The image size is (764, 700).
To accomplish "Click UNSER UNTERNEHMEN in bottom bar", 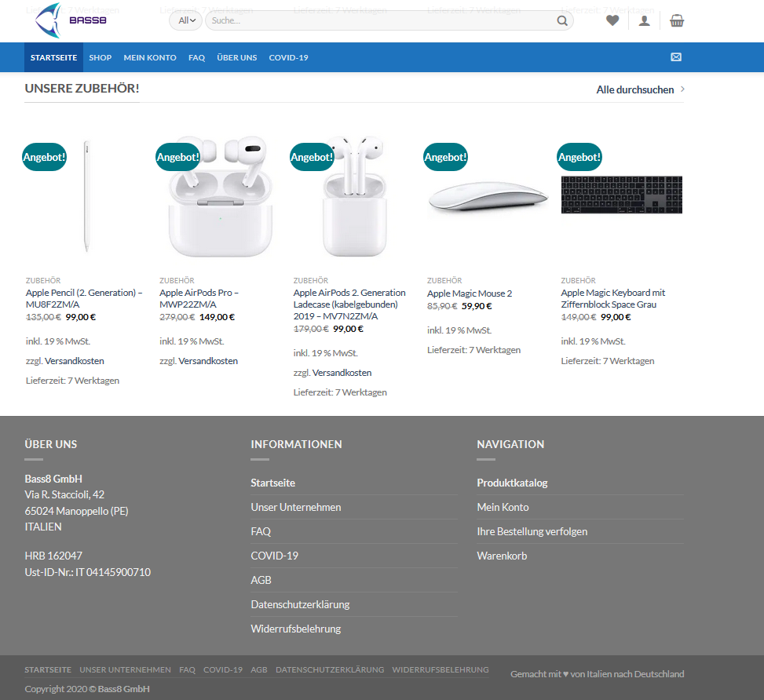I will [125, 670].
